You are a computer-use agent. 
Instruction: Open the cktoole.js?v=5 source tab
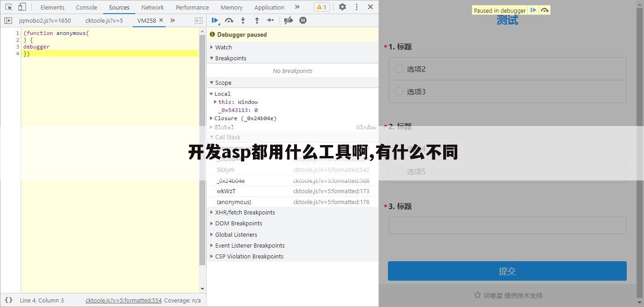(x=104, y=20)
